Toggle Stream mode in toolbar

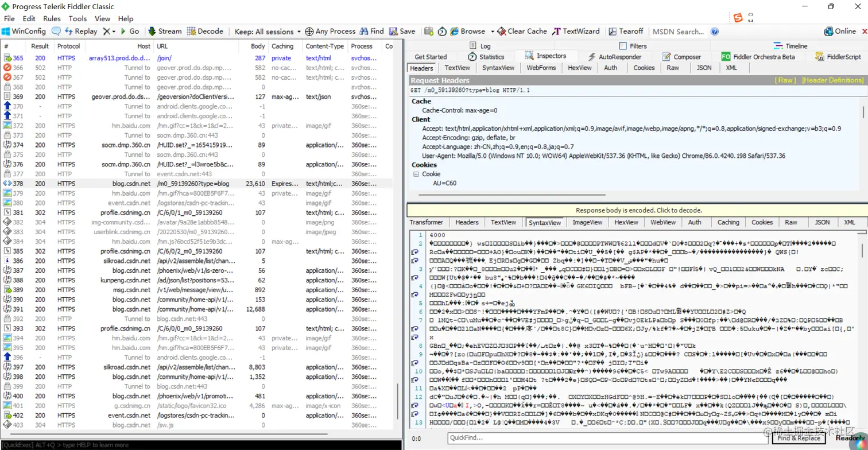point(165,32)
